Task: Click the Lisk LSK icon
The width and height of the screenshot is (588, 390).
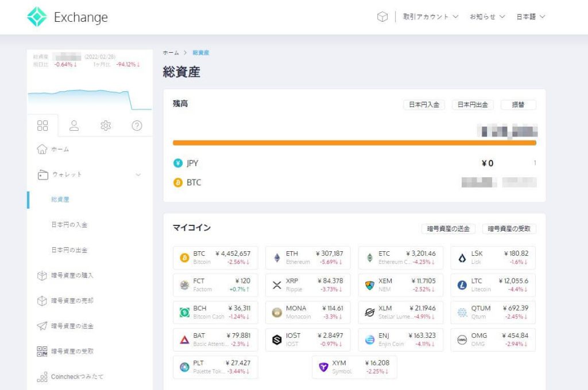Action: (462, 258)
